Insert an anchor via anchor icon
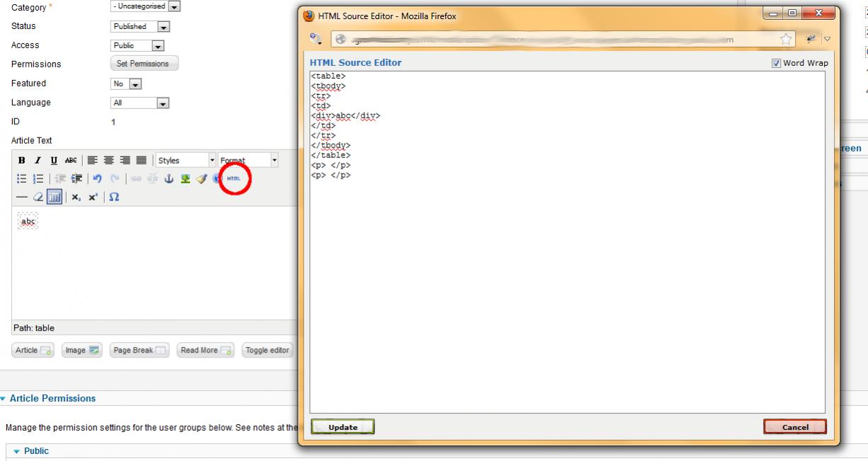 pos(169,179)
